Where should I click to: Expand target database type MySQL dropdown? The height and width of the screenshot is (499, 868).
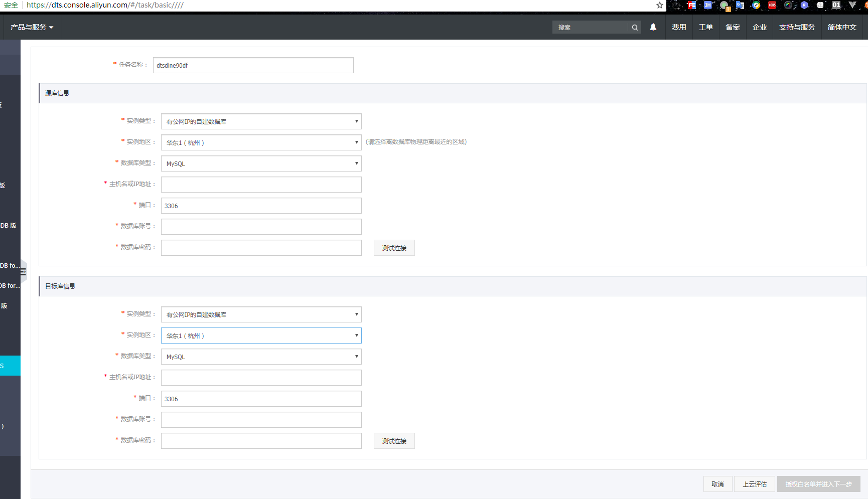tap(261, 357)
